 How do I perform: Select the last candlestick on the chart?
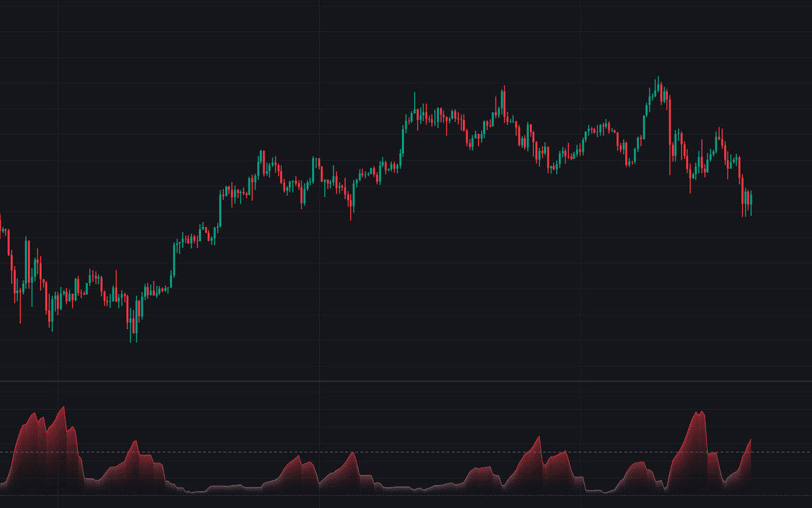click(751, 203)
